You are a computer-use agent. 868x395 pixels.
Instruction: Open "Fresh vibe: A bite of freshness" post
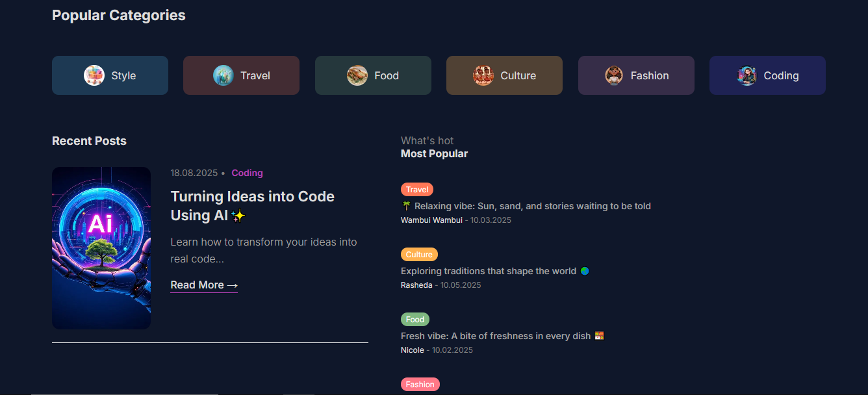pyautogui.click(x=496, y=336)
